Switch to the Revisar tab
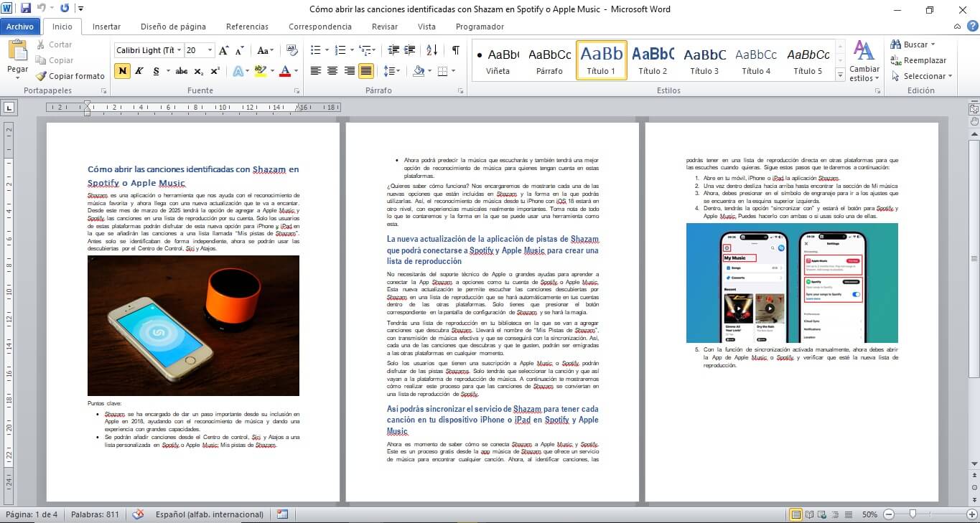This screenshot has height=523, width=980. pyautogui.click(x=385, y=27)
